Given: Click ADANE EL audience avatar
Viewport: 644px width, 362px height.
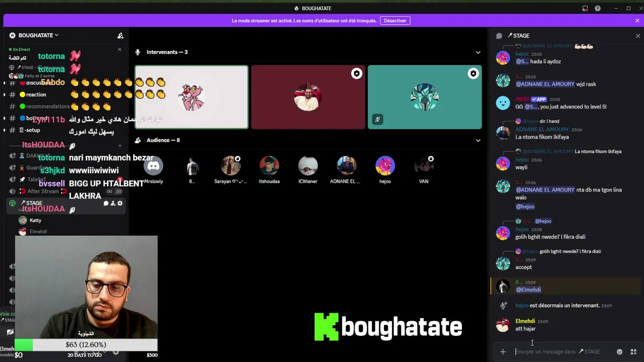Looking at the screenshot, I should (346, 166).
